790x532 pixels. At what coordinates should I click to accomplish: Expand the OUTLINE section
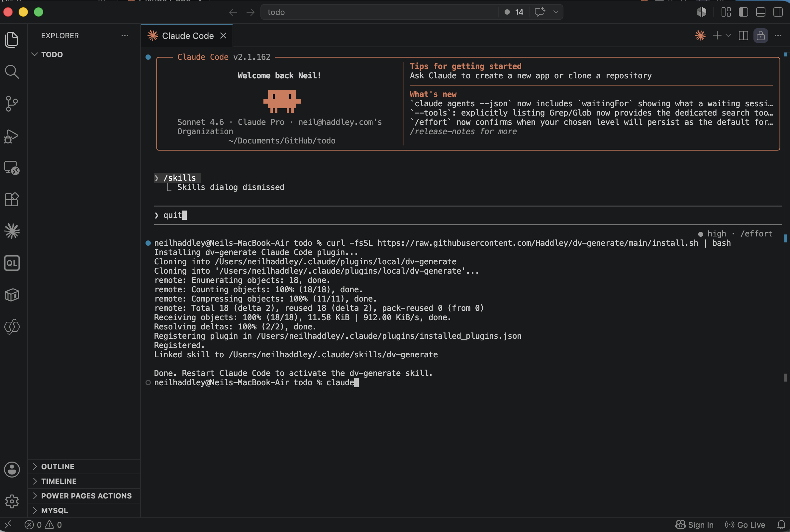[x=84, y=467]
